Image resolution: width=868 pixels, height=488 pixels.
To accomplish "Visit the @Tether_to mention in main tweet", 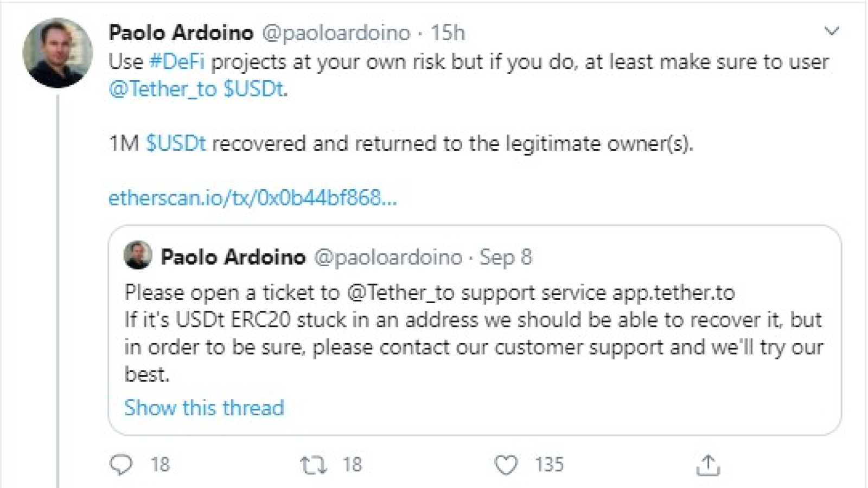I will click(x=163, y=89).
